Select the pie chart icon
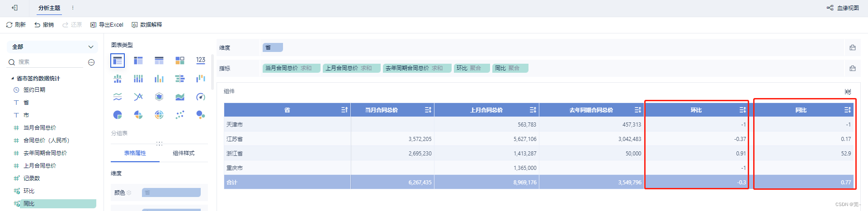The height and width of the screenshot is (211, 868). [x=118, y=115]
